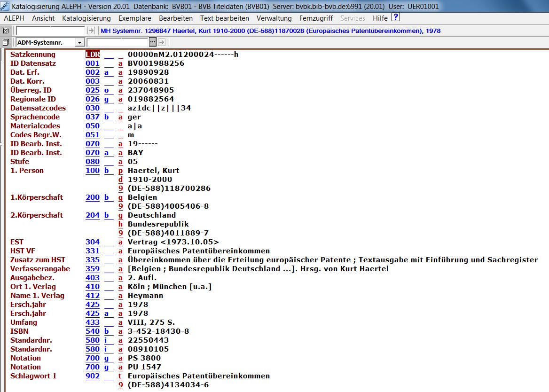Click the field tag 100 for 1. Person
Screen dimensions: 549x392
(x=93, y=171)
